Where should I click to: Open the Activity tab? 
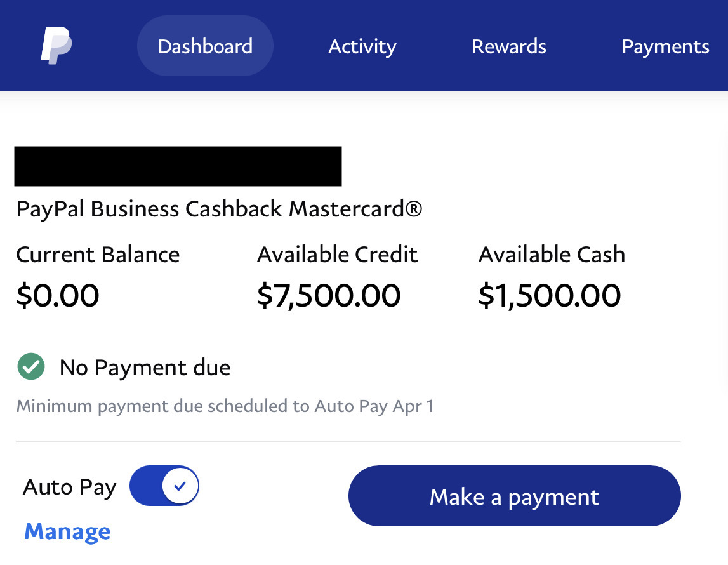pyautogui.click(x=362, y=46)
